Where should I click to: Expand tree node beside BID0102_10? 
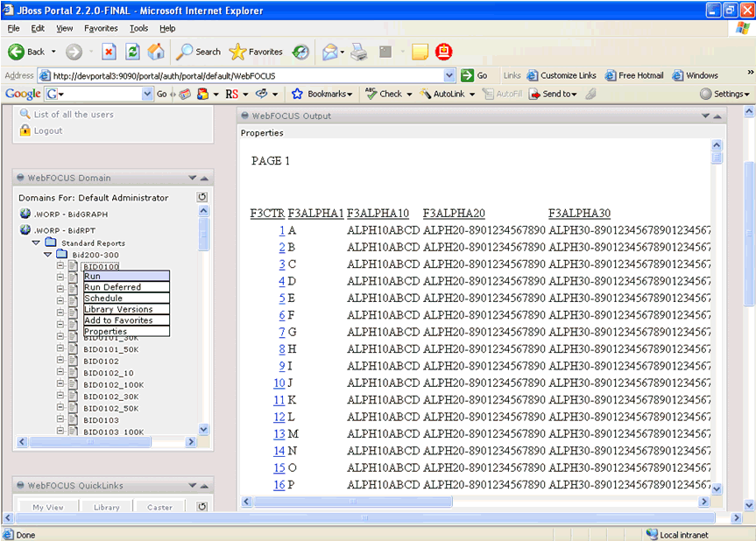coord(60,372)
